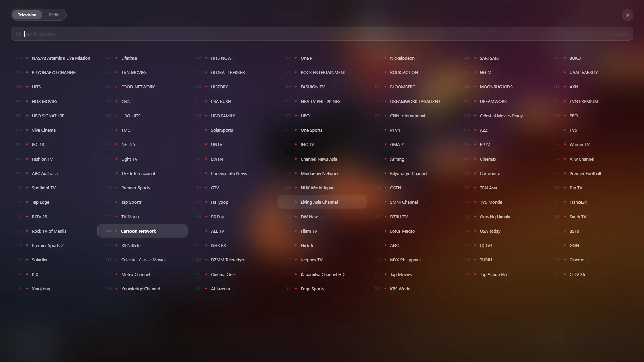Select Rock TV of Manila
Viewport: 644px width, 362px height.
(x=53, y=231)
